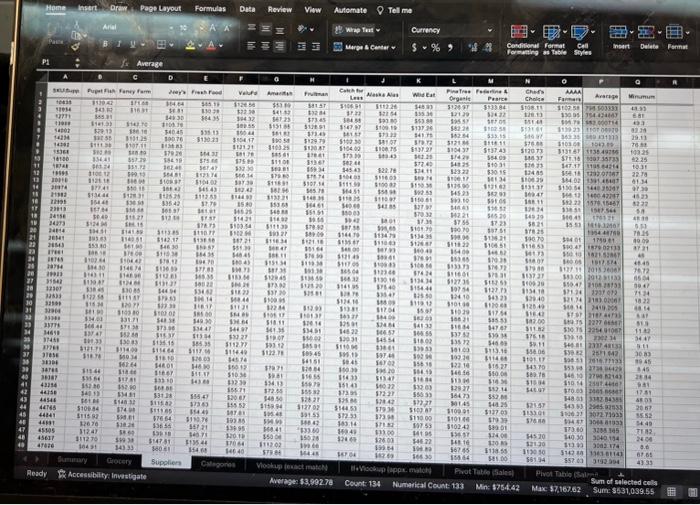This screenshot has height=505, width=700.
Task: Click Accessibility: Investigate in status bar
Action: (102, 476)
